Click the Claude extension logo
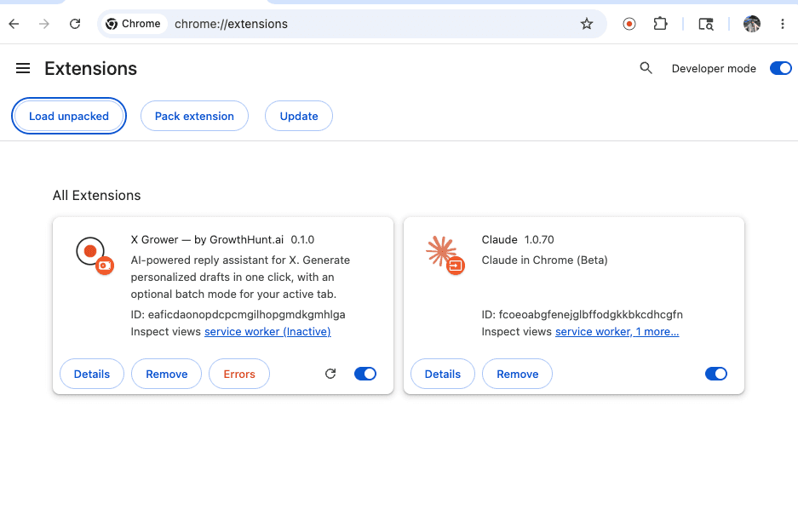The width and height of the screenshot is (798, 532). coord(445,255)
